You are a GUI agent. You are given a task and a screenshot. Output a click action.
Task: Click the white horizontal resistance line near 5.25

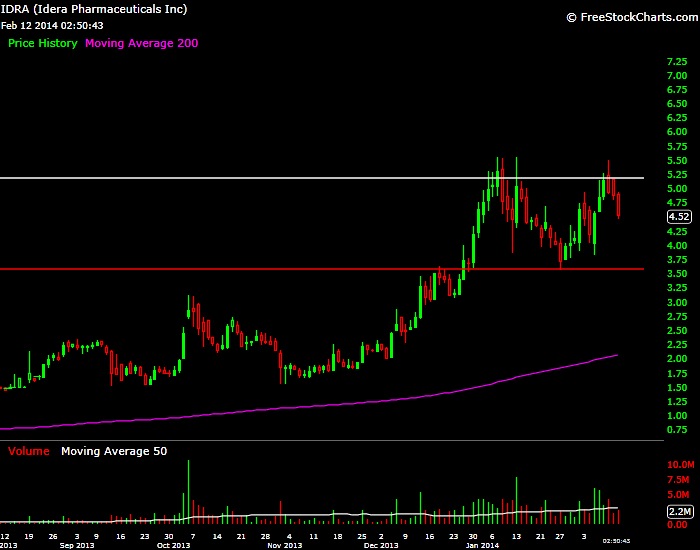[321, 178]
